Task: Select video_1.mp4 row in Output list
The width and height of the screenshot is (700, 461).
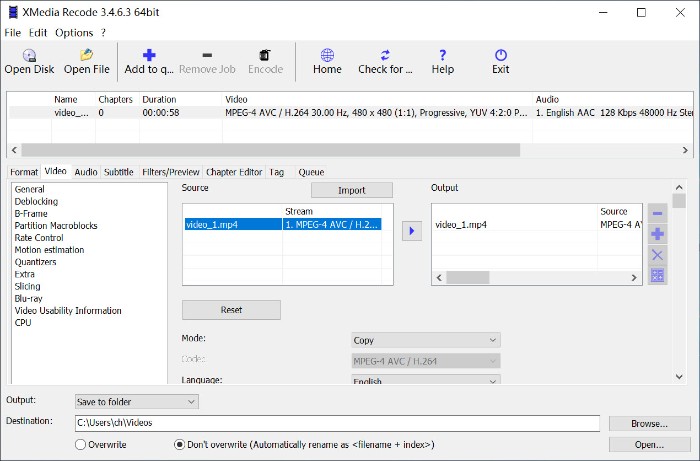Action: pyautogui.click(x=537, y=224)
